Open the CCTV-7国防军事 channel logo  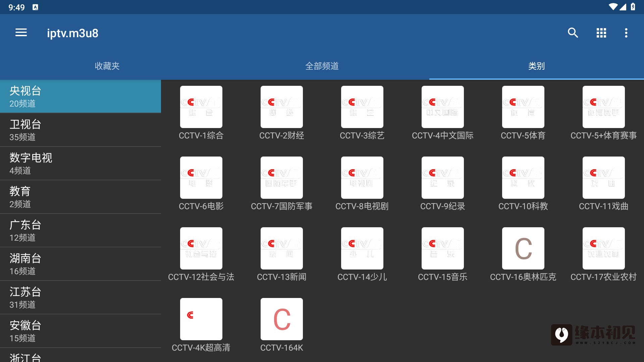tap(282, 178)
